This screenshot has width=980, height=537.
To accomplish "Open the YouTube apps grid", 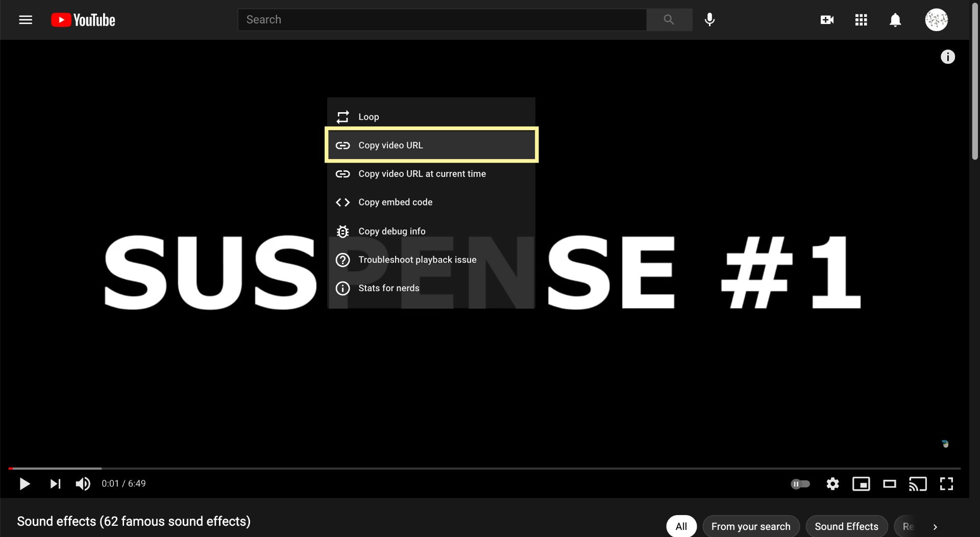I will click(x=861, y=20).
